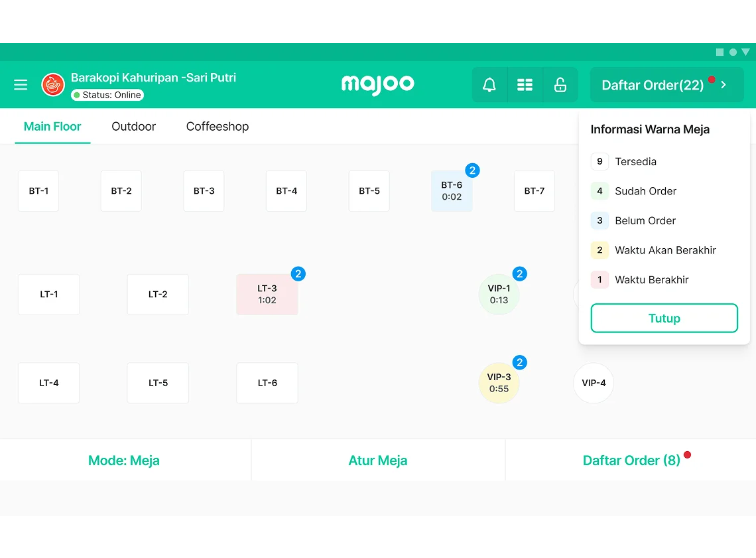The image size is (756, 558).
Task: Open Daftar Order (8) in bottom bar
Action: (631, 460)
